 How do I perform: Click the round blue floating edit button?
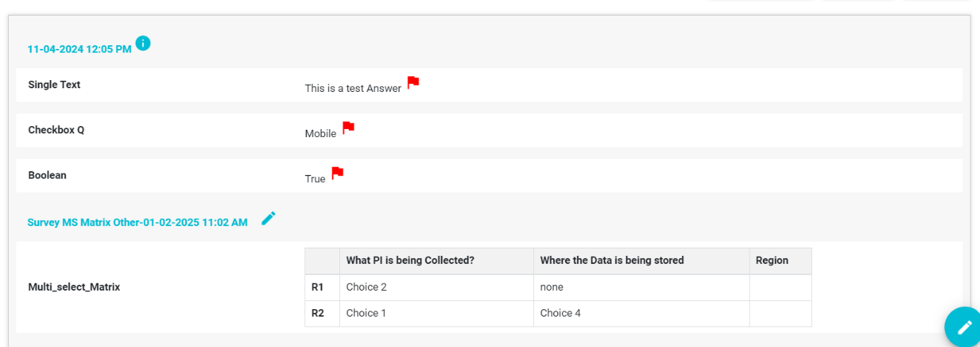tap(964, 327)
